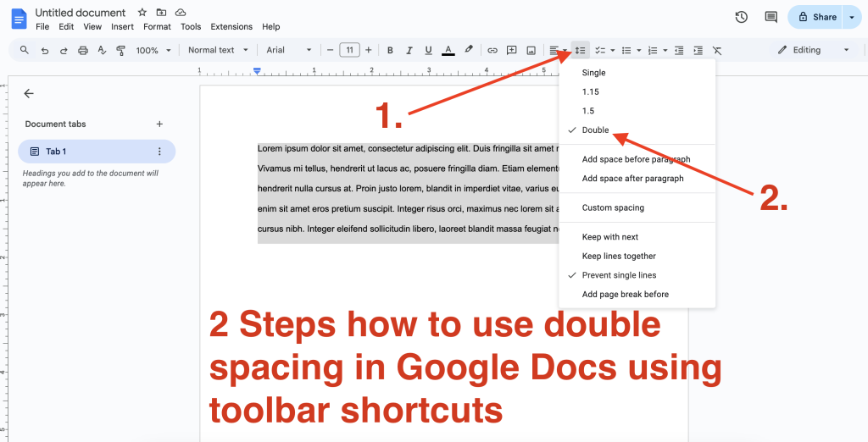Viewport: 868px width, 442px height.
Task: Toggle Bold formatting icon
Action: (x=390, y=50)
